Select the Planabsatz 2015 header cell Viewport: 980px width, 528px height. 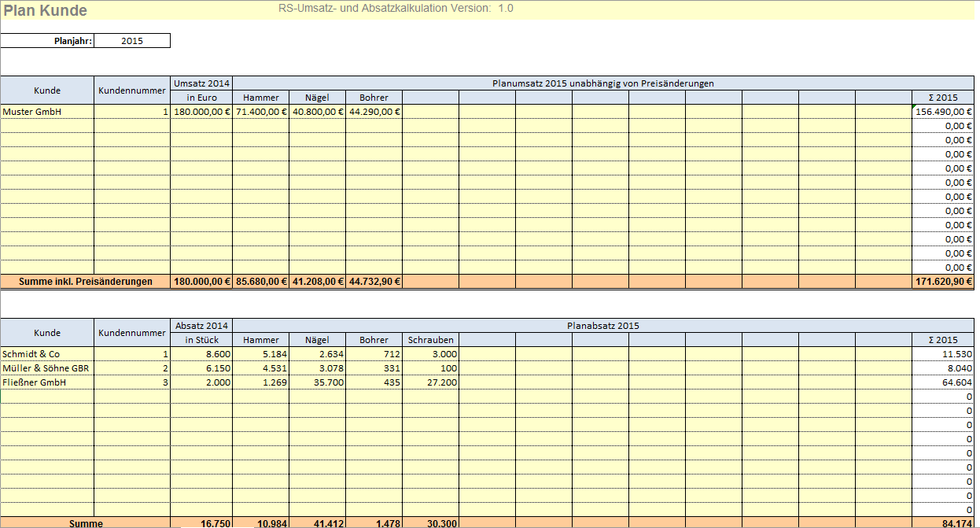click(x=602, y=326)
